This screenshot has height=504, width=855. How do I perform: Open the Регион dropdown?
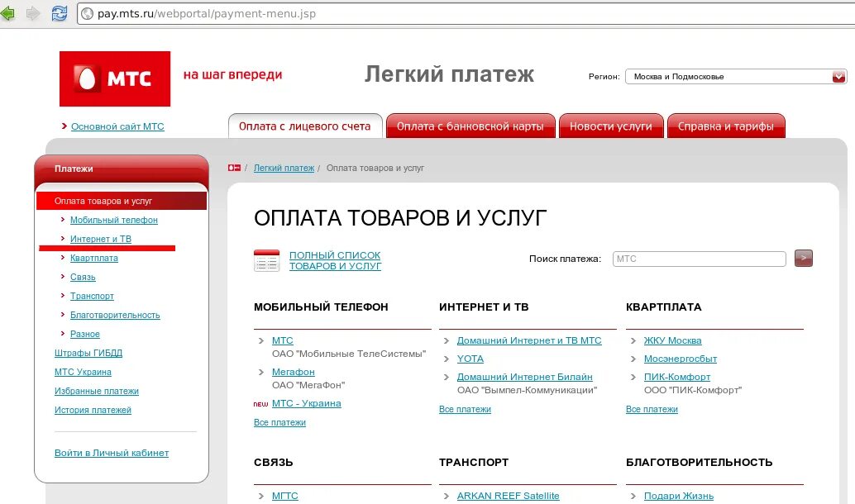(x=736, y=77)
